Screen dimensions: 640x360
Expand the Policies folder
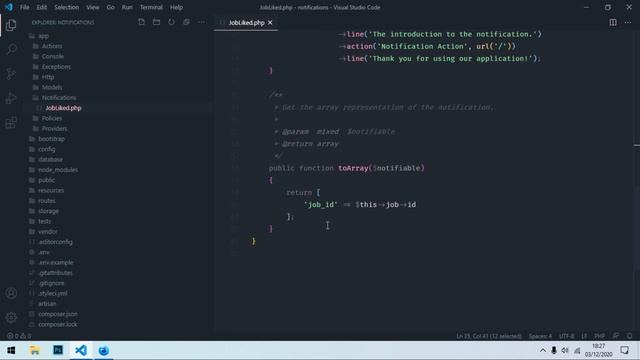pos(52,118)
